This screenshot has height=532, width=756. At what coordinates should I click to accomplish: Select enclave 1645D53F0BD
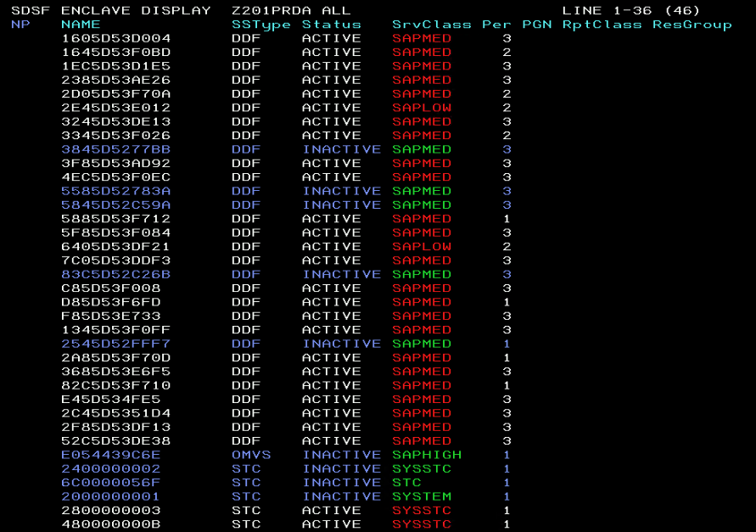tap(116, 52)
